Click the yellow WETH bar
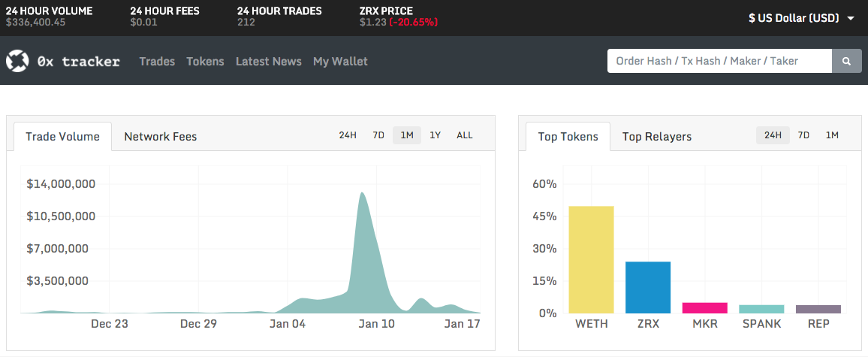The height and width of the screenshot is (357, 868). [x=591, y=259]
